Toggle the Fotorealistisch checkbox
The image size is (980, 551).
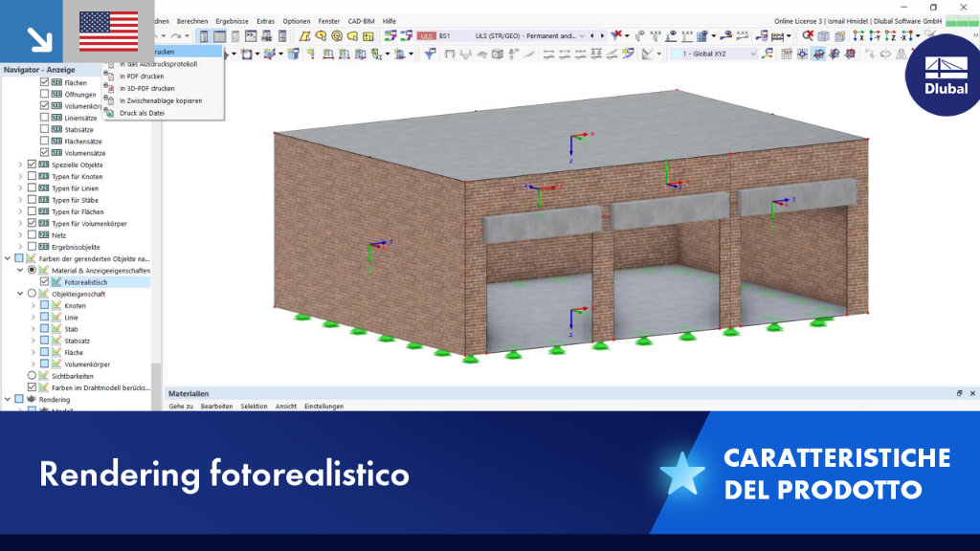coord(44,282)
